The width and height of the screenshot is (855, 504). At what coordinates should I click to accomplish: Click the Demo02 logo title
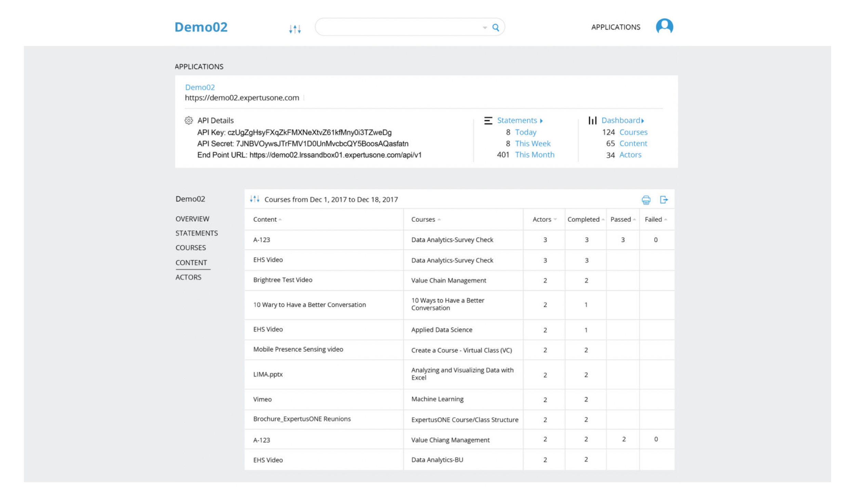[201, 27]
